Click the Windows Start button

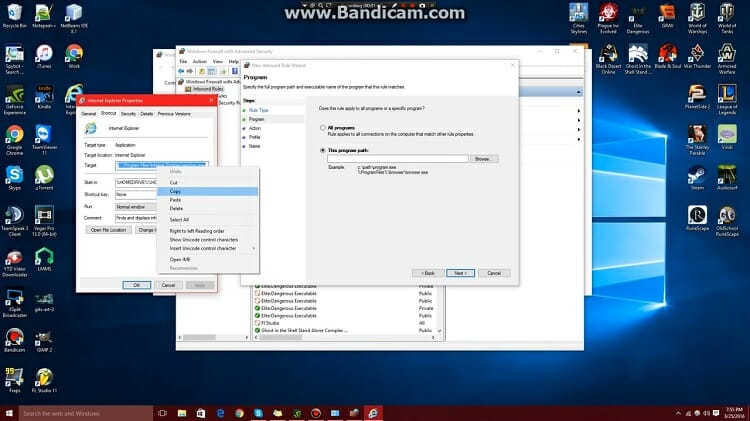pos(9,413)
